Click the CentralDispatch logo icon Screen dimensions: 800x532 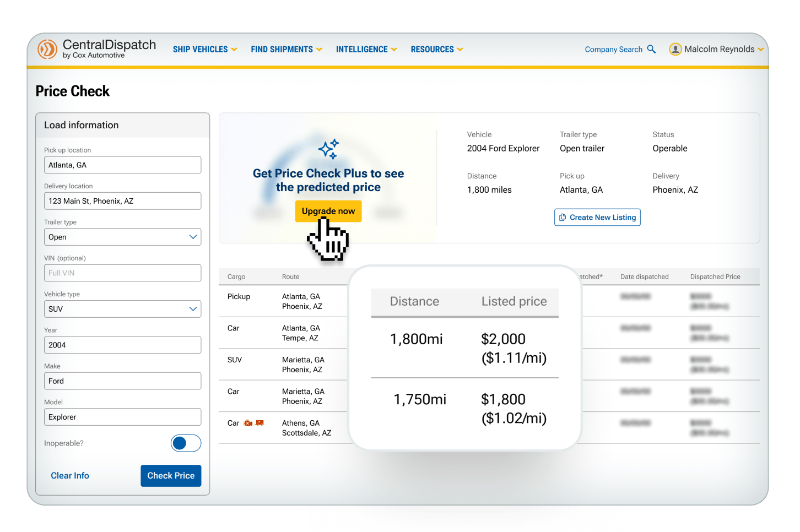click(47, 49)
